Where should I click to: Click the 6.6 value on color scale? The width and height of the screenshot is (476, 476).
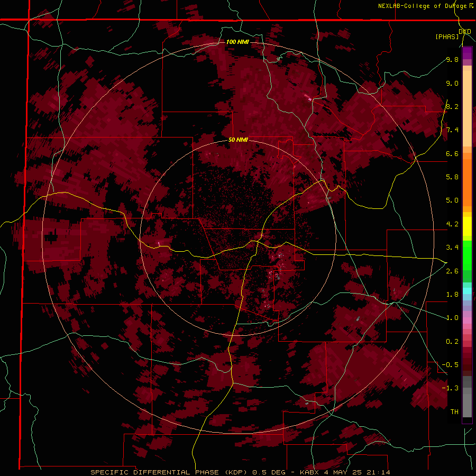coord(452,153)
